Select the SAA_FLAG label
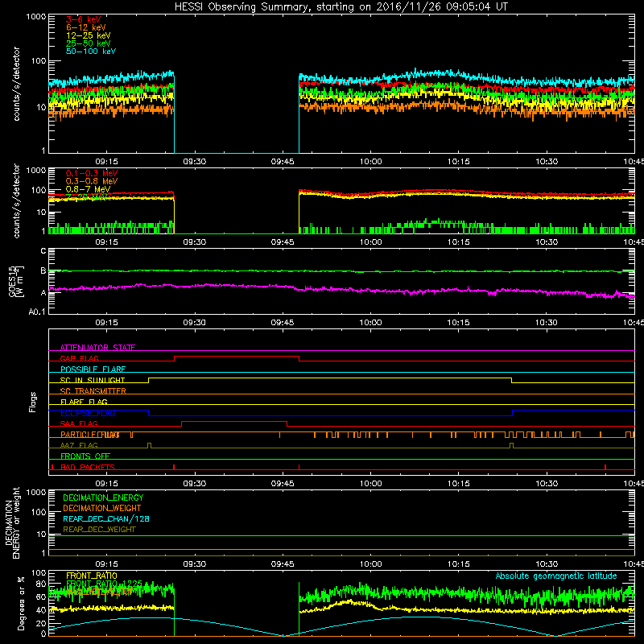 tap(79, 423)
